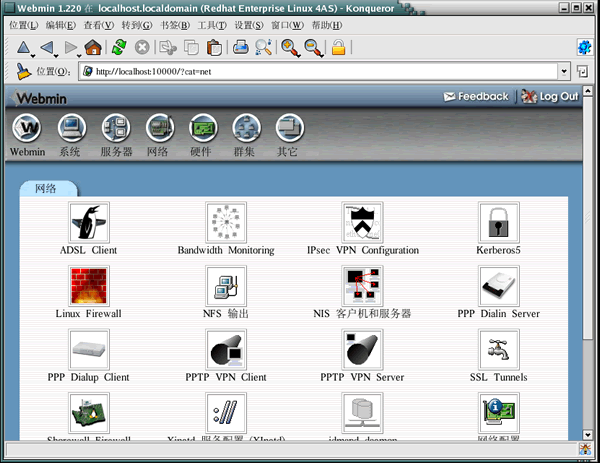Image resolution: width=600 pixels, height=463 pixels.
Task: Open the Shorewall Firewall icon
Action: click(x=89, y=413)
